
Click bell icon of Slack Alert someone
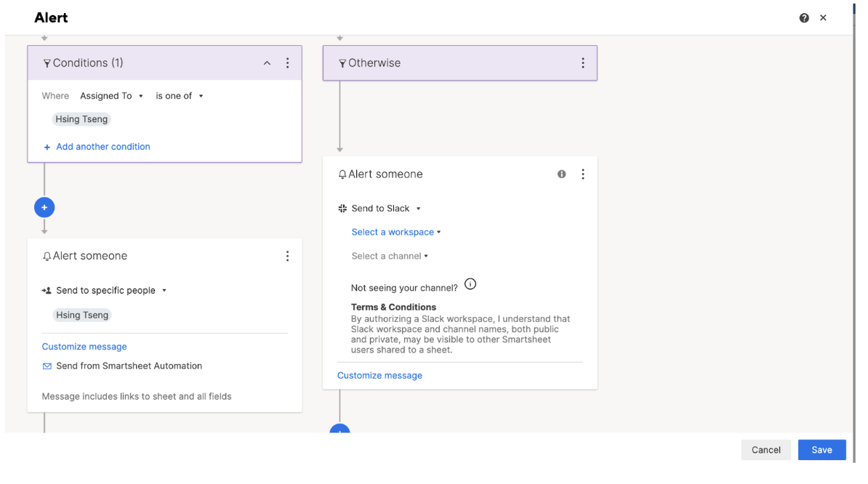342,174
